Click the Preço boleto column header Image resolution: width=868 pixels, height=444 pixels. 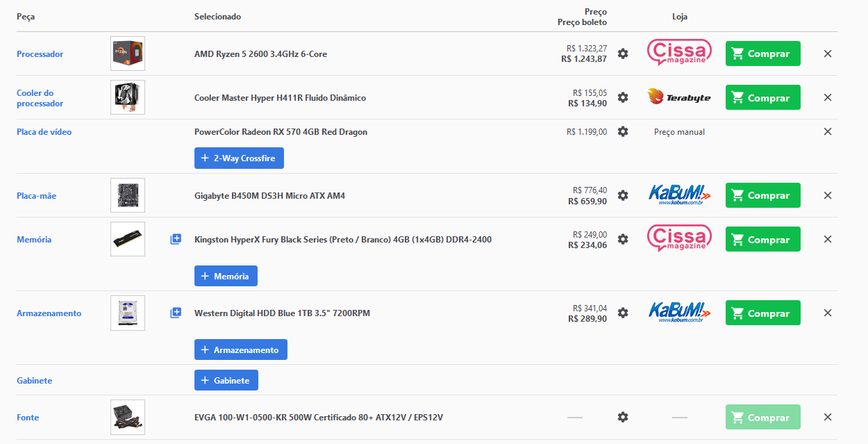coord(582,22)
